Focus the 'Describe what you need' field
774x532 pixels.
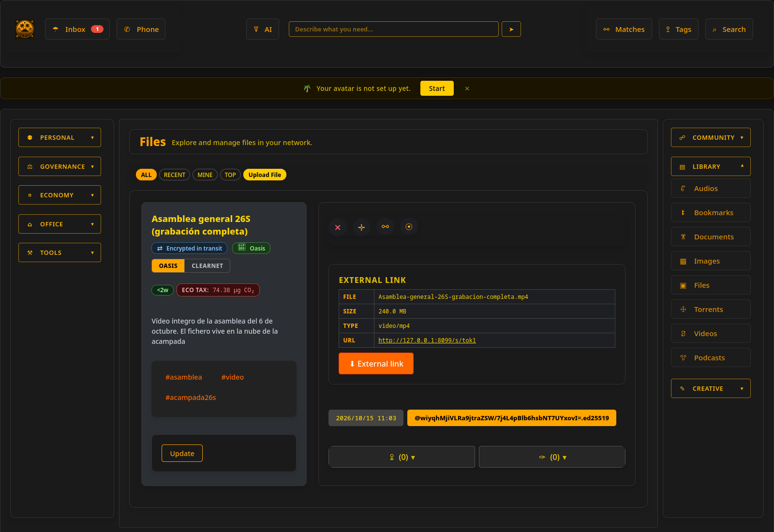394,29
